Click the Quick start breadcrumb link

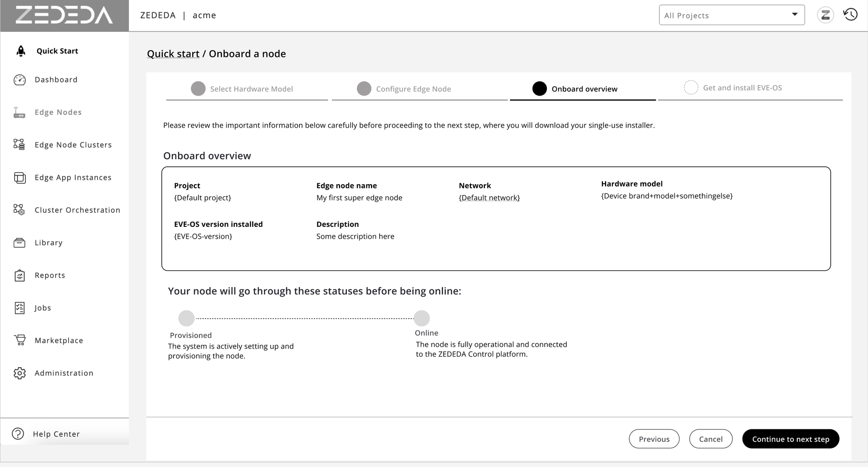[x=173, y=53]
